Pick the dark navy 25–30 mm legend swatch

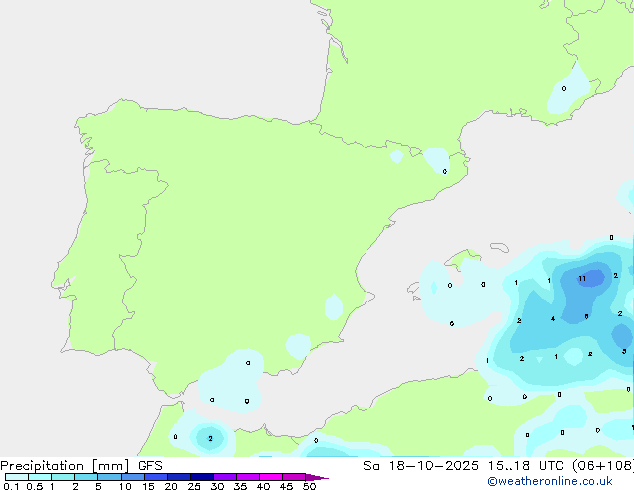point(202,477)
